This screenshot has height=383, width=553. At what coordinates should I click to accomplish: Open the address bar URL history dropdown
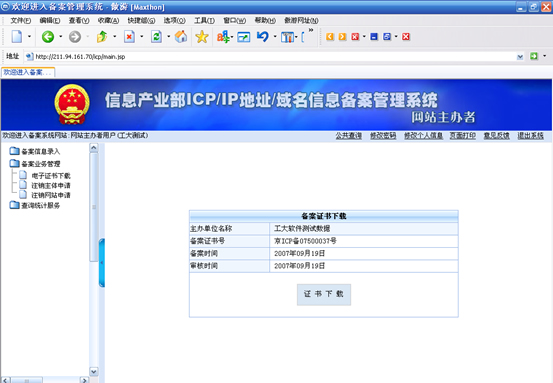point(520,57)
